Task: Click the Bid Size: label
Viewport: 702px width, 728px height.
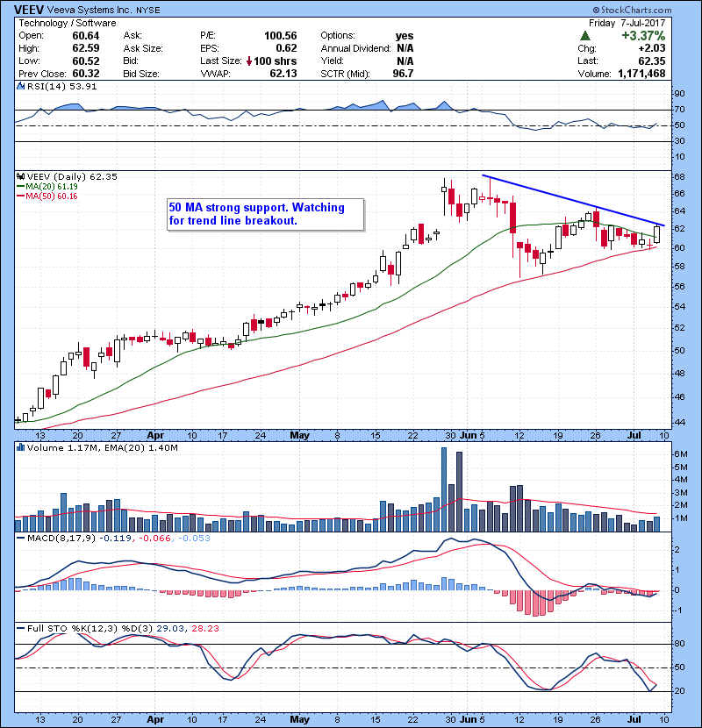Action: pyautogui.click(x=141, y=74)
